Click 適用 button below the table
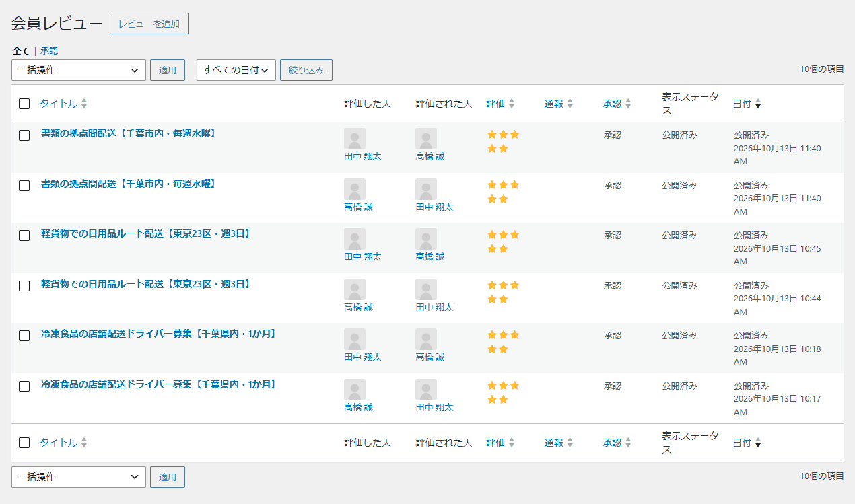855x504 pixels. (x=168, y=477)
